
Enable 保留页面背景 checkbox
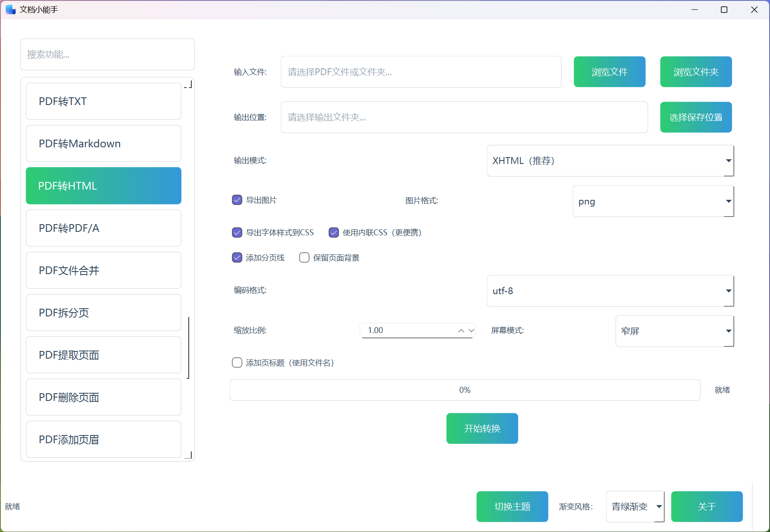click(x=304, y=257)
